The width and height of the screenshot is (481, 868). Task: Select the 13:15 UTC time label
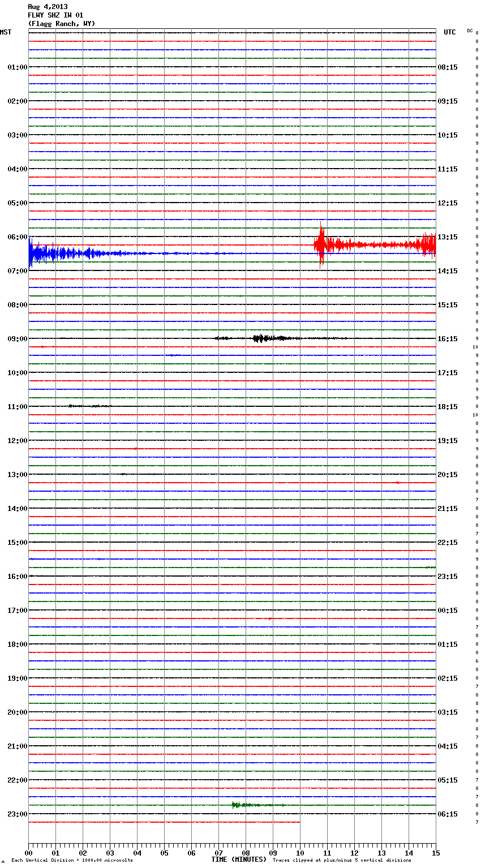tap(448, 237)
